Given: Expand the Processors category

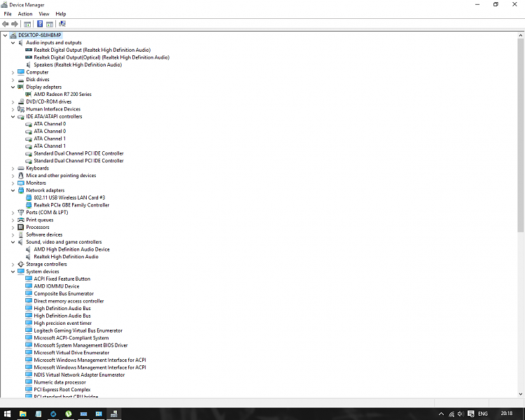Looking at the screenshot, I should point(13,227).
